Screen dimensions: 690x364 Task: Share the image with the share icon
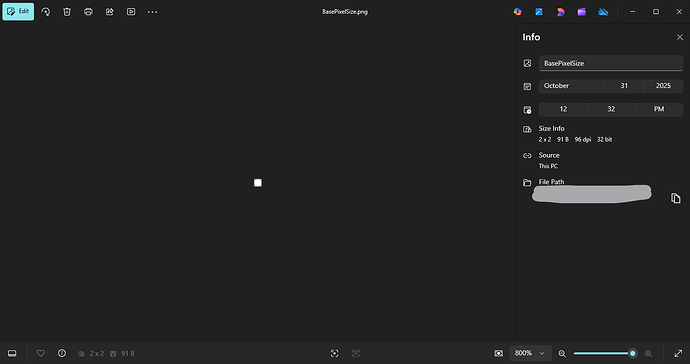pos(110,12)
